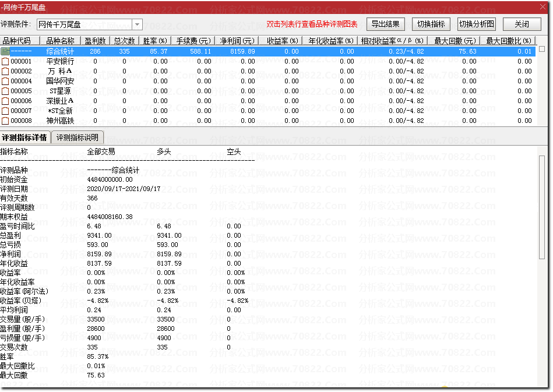Screen dimensions: 553x392
Task: Tick the checkbox for 000002 万科A
Action: (x=5, y=71)
